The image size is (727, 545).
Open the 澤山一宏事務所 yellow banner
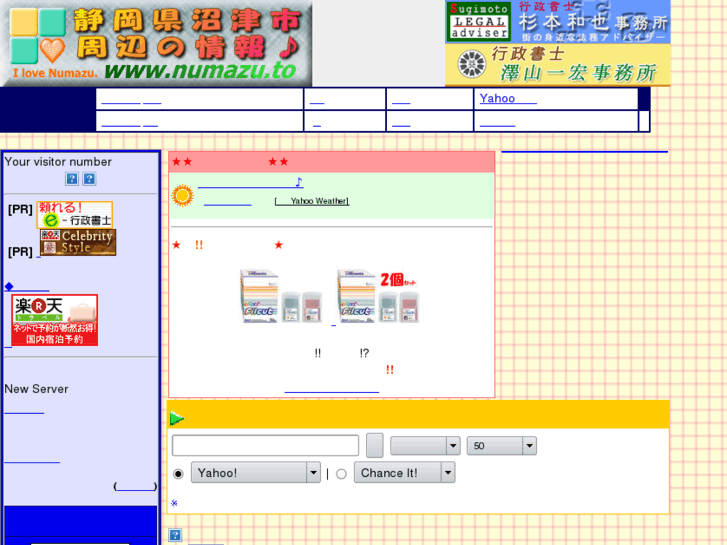558,65
